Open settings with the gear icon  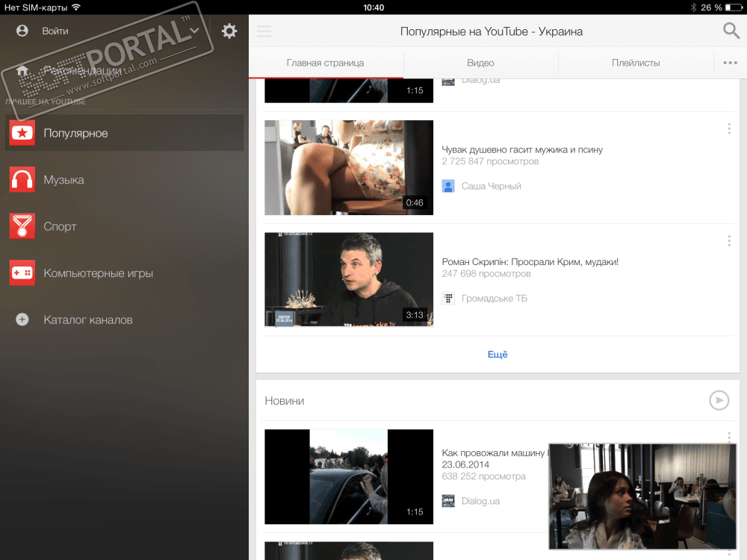[x=229, y=31]
